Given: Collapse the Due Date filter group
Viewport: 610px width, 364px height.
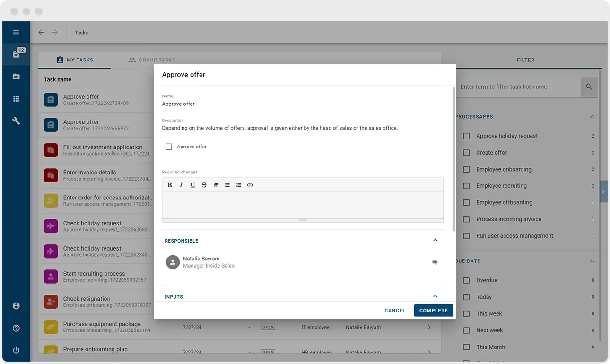Looking at the screenshot, I should pyautogui.click(x=592, y=261).
